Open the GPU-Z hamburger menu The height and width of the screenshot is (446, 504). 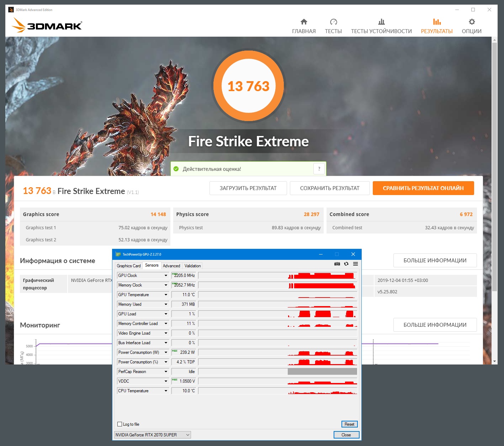(x=355, y=264)
